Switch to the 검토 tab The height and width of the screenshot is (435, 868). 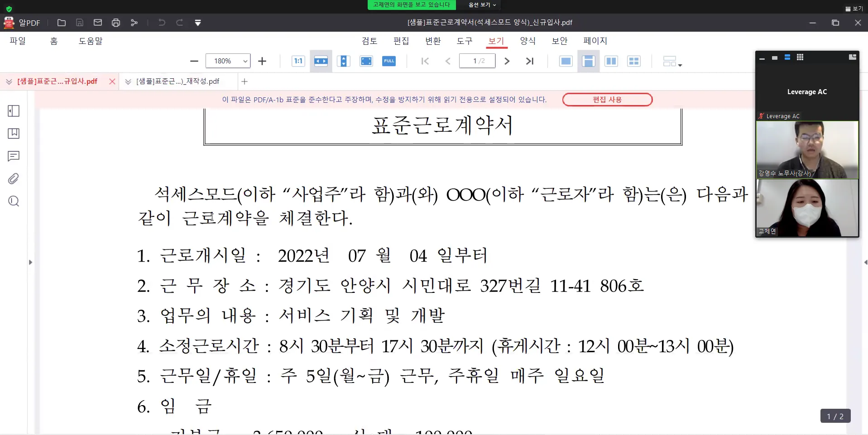(x=369, y=41)
